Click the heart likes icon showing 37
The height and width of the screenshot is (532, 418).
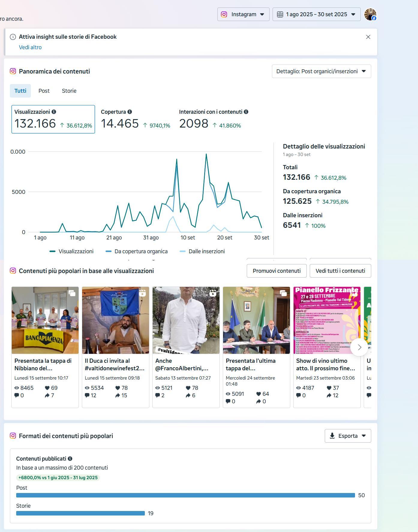pyautogui.click(x=329, y=388)
